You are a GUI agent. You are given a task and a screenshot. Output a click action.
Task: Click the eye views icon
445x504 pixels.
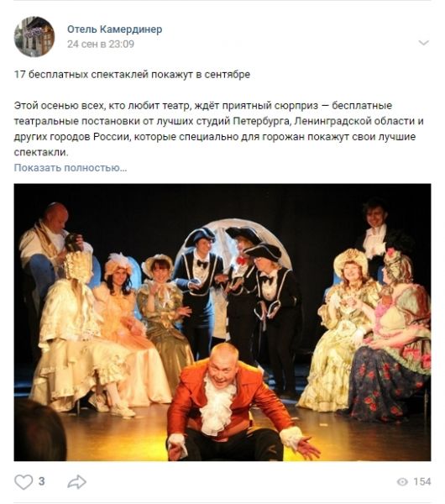point(402,482)
